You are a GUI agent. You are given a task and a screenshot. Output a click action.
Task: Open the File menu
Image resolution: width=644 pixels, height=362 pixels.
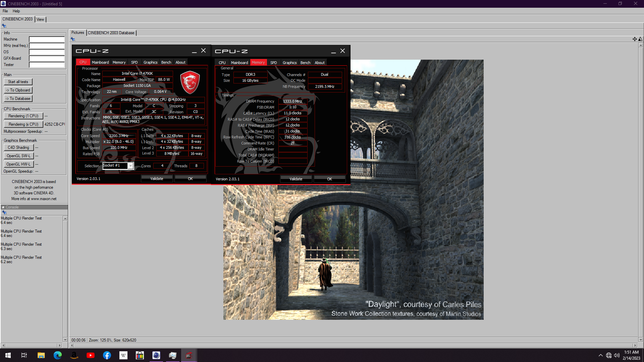pos(5,11)
